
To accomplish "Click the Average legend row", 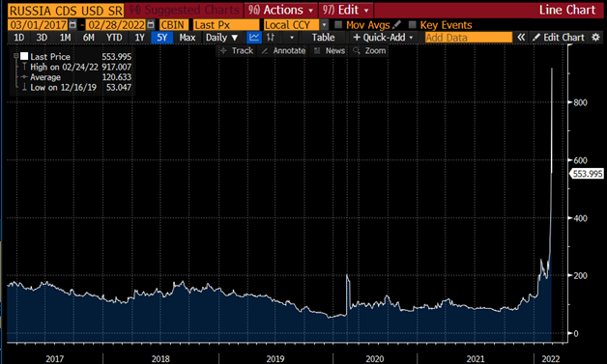I will coord(76,77).
